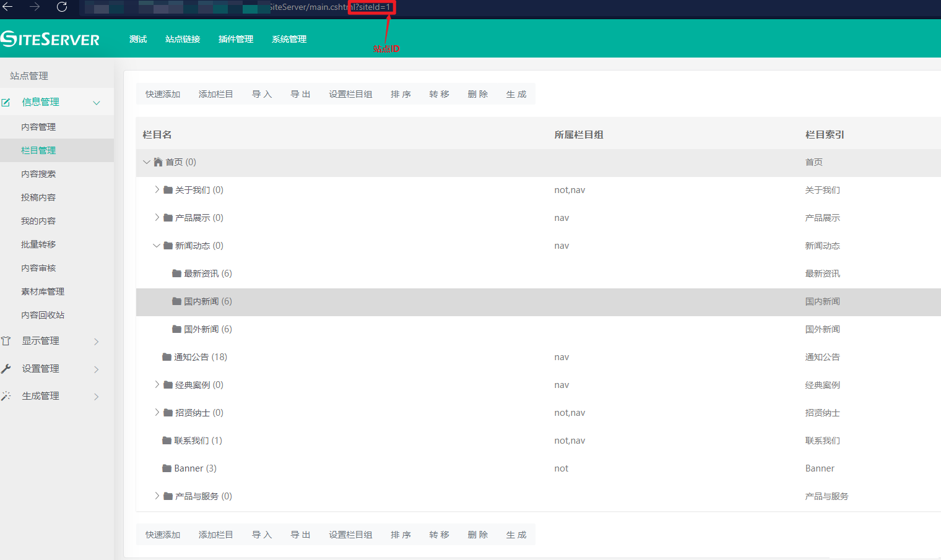The height and width of the screenshot is (560, 941).
Task: Collapse the 新闻动态 channel node
Action: pyautogui.click(x=157, y=246)
